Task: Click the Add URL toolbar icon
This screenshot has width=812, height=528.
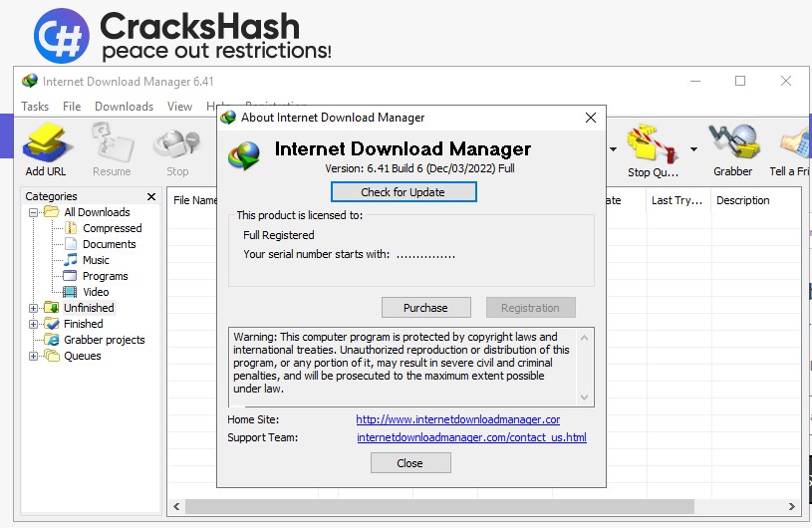Action: pyautogui.click(x=46, y=150)
